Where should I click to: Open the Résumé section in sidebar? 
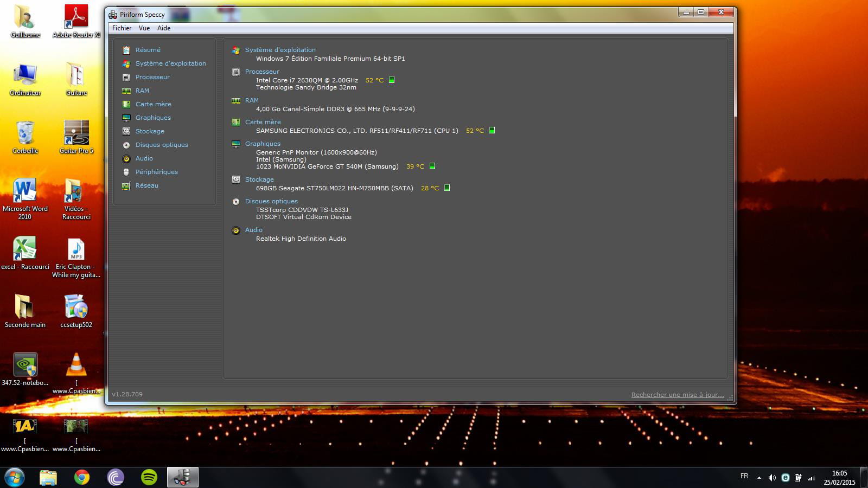coord(148,50)
